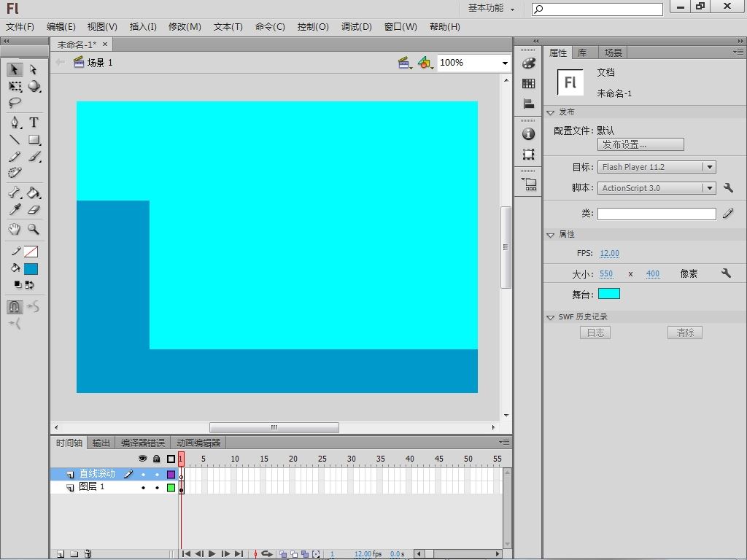Open the 控制(O) menu
747x560 pixels.
coord(313,27)
